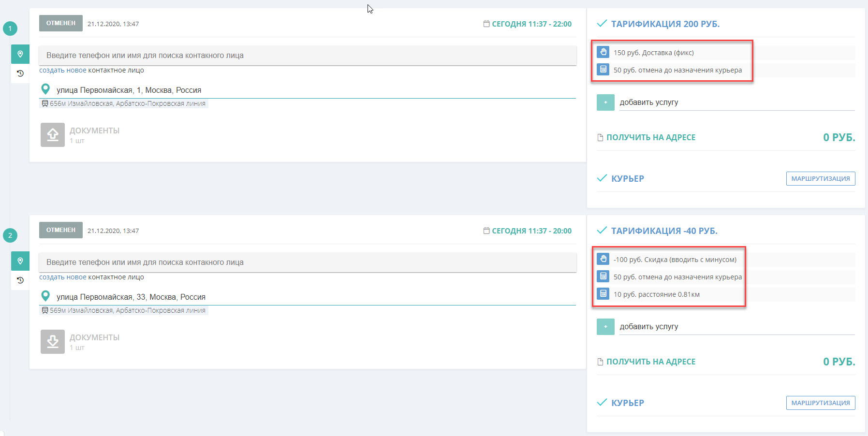Click upload documents icon in address 1
The width and height of the screenshot is (868, 436).
pos(53,135)
